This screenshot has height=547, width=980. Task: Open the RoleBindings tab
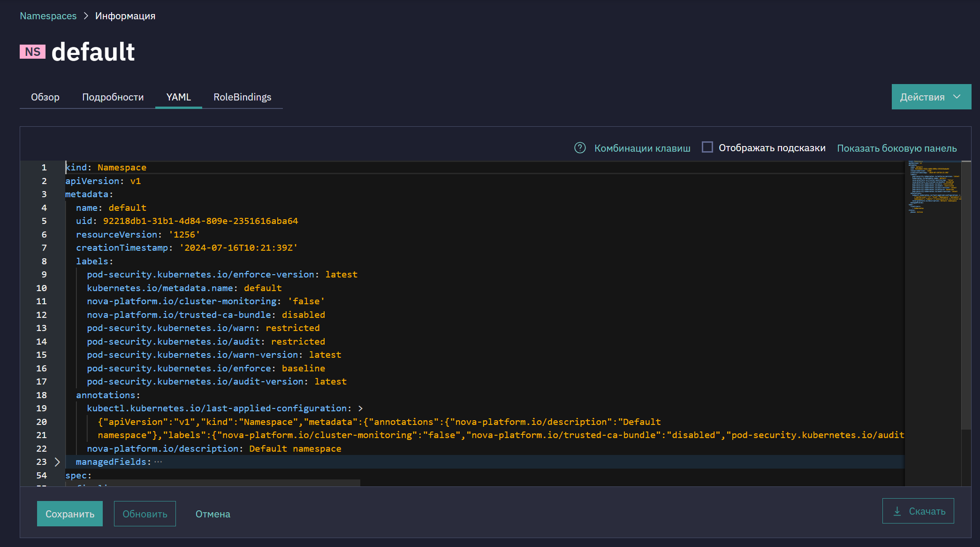coord(243,97)
